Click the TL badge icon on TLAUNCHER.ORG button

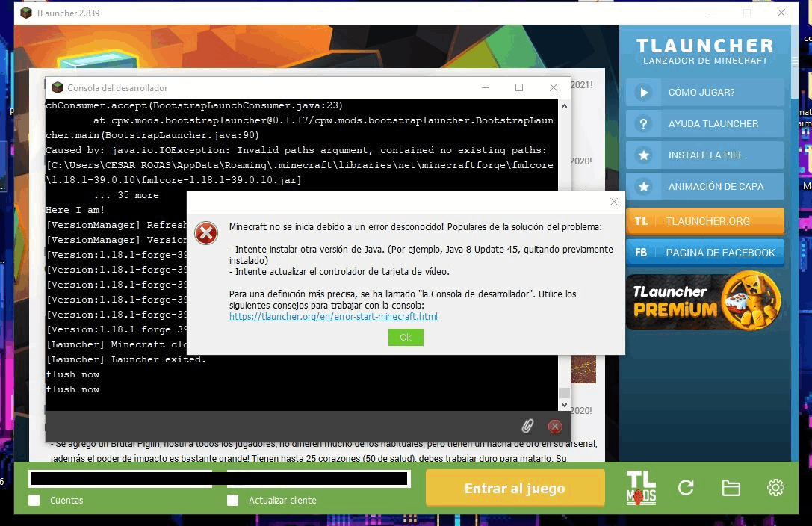click(x=641, y=221)
